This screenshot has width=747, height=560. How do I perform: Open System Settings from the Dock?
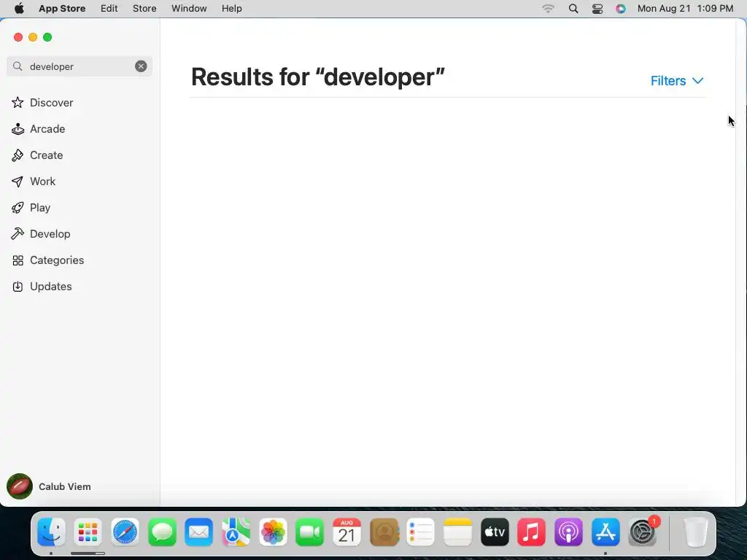(643, 532)
